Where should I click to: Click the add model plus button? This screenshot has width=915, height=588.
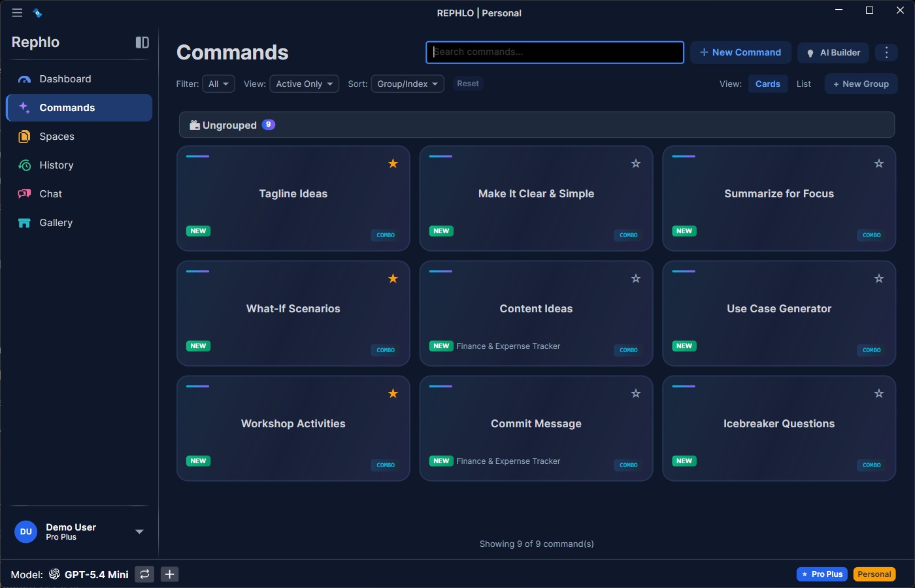169,574
